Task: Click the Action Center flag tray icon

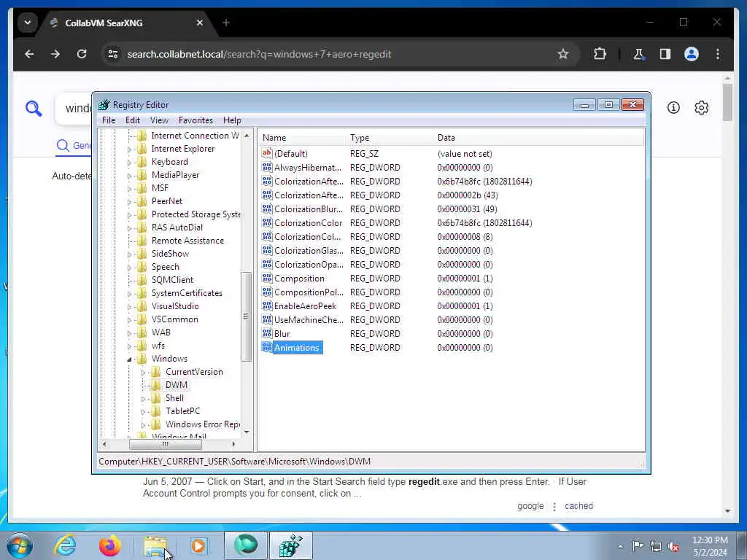Action: [638, 545]
